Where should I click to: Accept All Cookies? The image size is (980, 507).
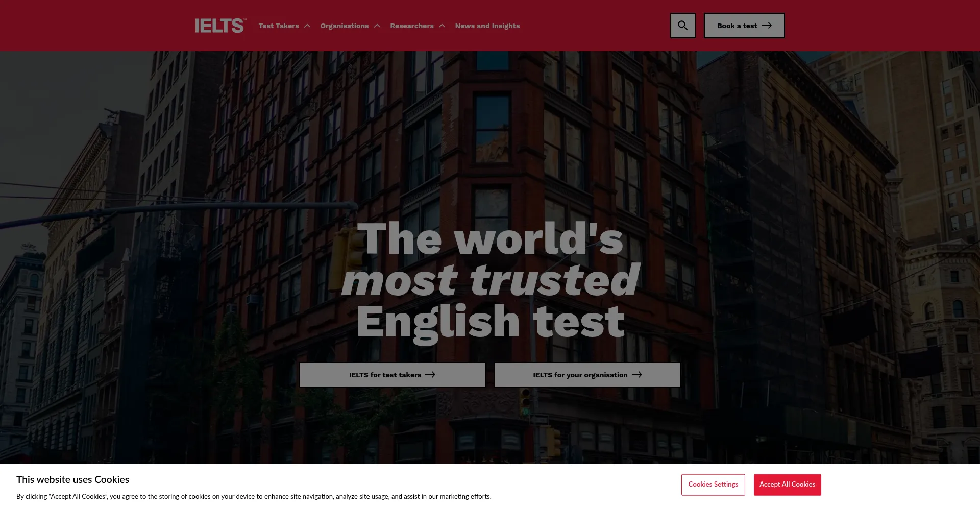pyautogui.click(x=787, y=484)
